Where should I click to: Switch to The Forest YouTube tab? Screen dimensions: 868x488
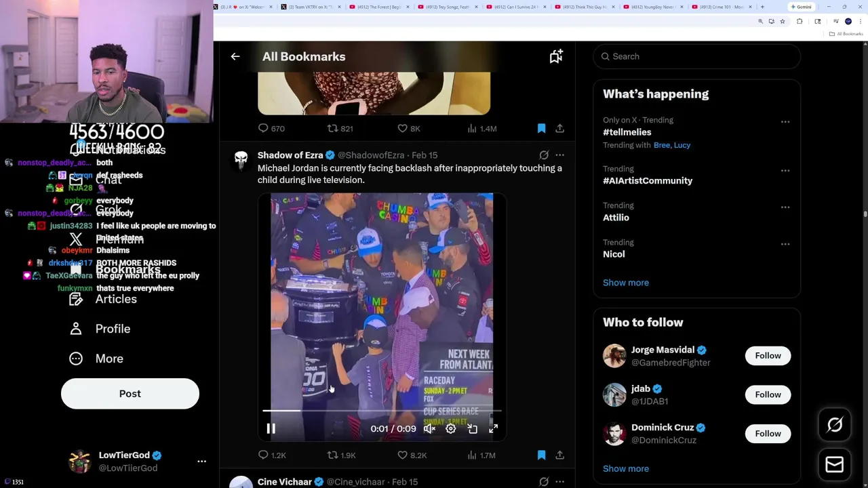click(380, 7)
